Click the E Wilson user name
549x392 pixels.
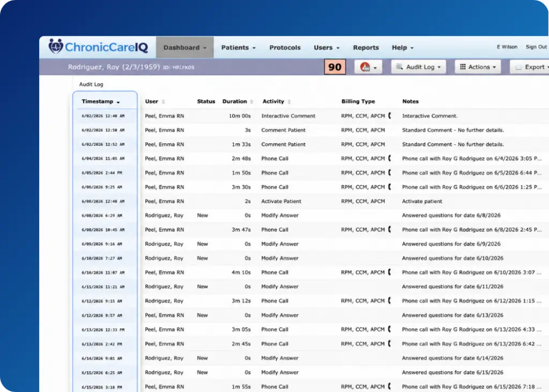(x=507, y=47)
